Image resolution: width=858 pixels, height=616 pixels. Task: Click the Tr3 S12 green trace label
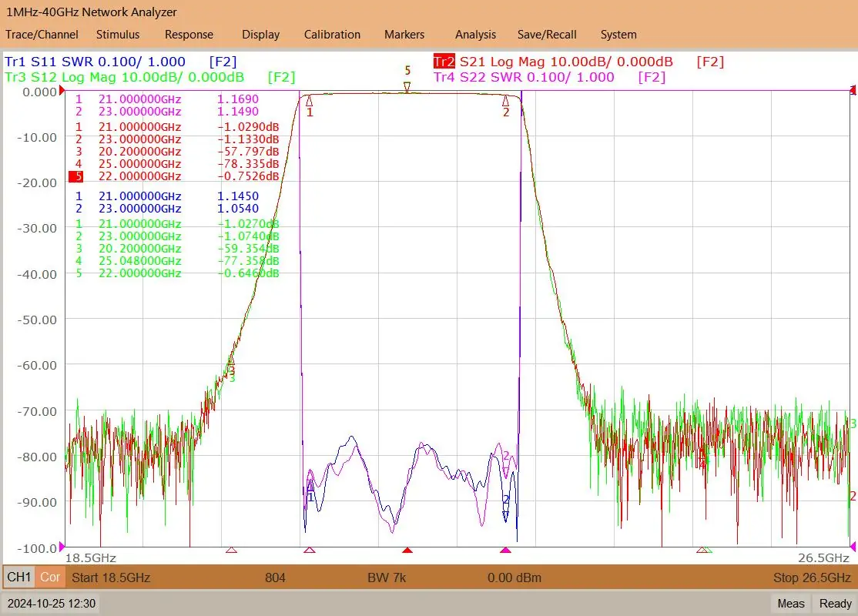pos(125,77)
